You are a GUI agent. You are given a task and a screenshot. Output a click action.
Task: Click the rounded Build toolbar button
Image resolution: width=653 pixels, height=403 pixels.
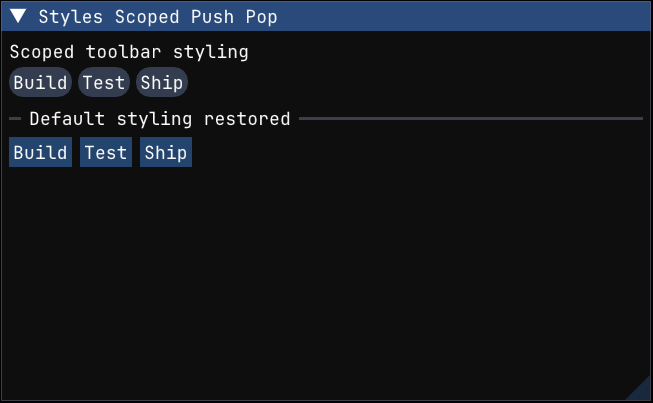coord(40,83)
